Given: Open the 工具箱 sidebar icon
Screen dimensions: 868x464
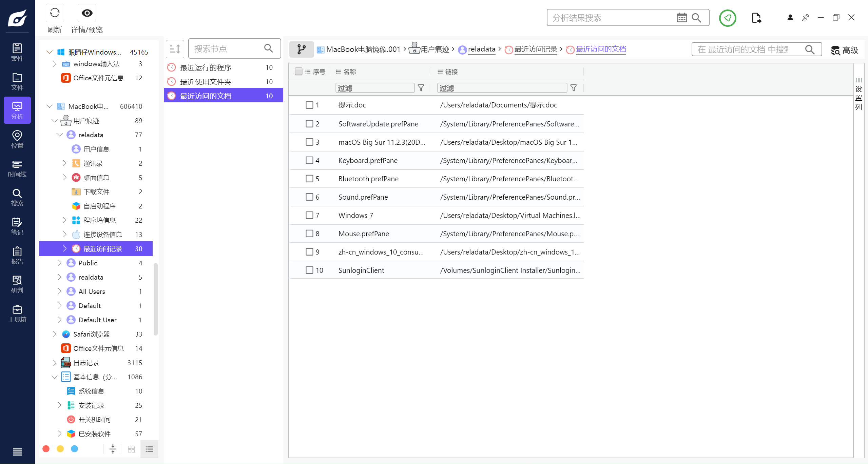Looking at the screenshot, I should [17, 314].
